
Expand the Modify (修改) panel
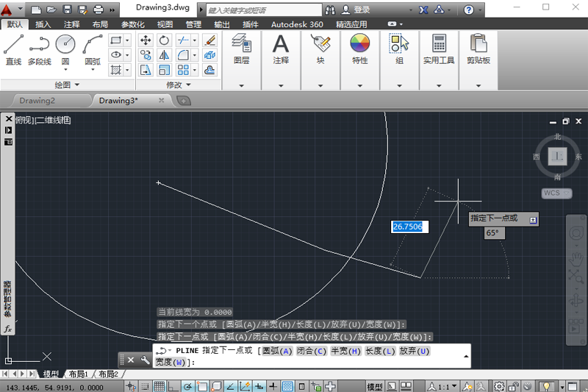click(179, 85)
